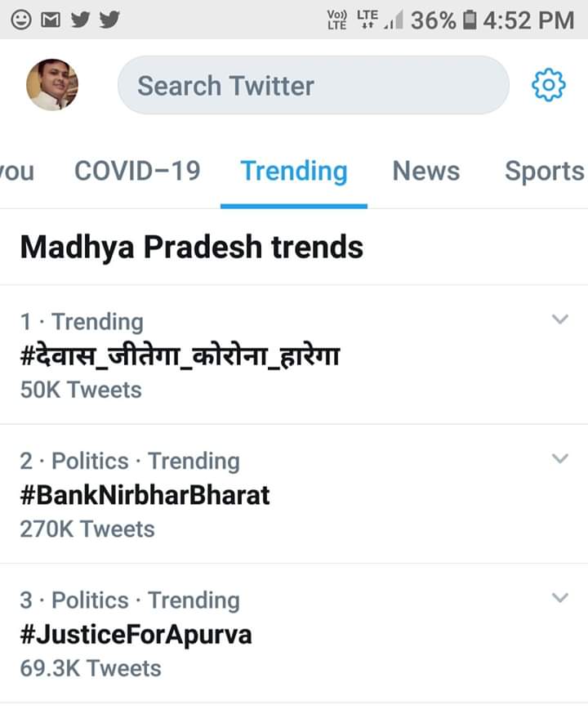Tap the second Twitter bird notification icon
This screenshot has width=588, height=714.
pos(108,19)
